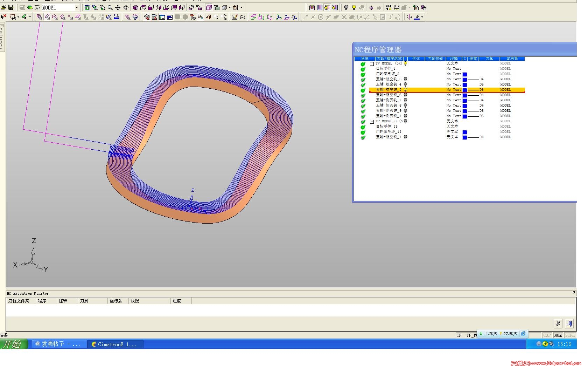Click the green parallelogram plane icon
This screenshot has width=588, height=368.
click(x=253, y=17)
